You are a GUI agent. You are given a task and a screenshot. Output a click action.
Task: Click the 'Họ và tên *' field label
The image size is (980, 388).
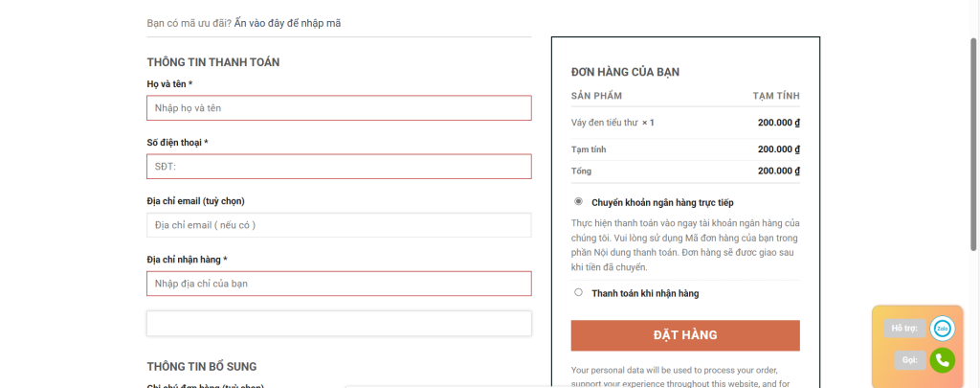169,84
